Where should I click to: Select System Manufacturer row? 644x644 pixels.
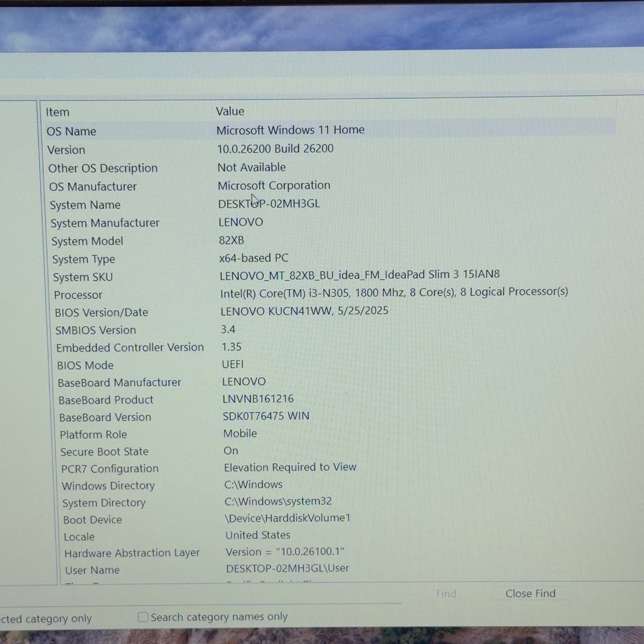tap(105, 223)
